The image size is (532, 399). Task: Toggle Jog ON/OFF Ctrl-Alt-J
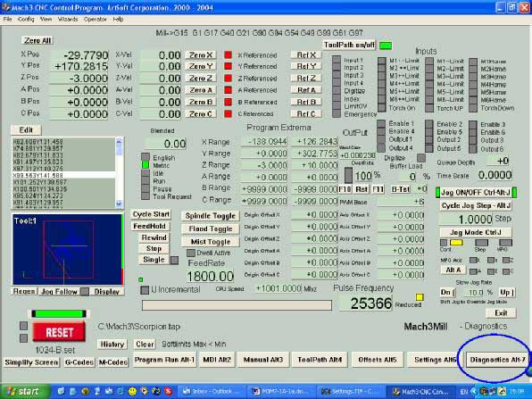476,193
